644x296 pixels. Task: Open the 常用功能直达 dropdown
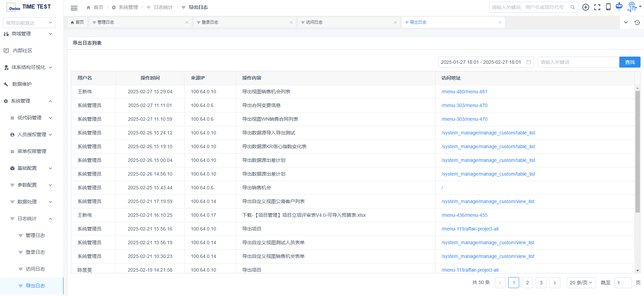[29, 23]
